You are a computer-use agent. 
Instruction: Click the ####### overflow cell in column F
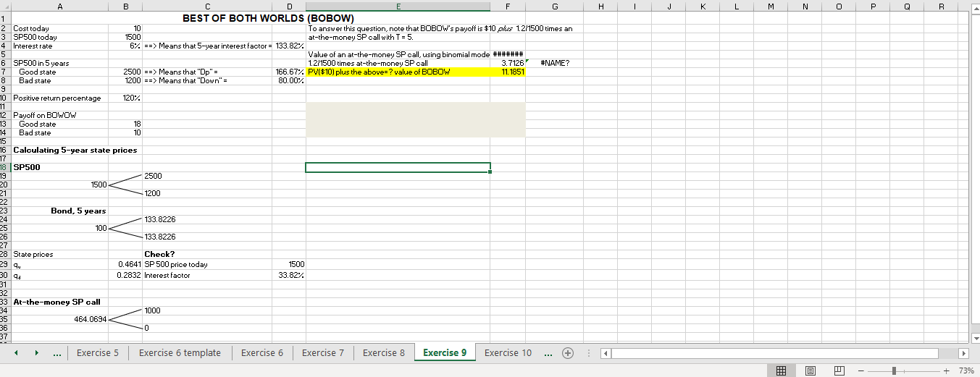pyautogui.click(x=508, y=54)
